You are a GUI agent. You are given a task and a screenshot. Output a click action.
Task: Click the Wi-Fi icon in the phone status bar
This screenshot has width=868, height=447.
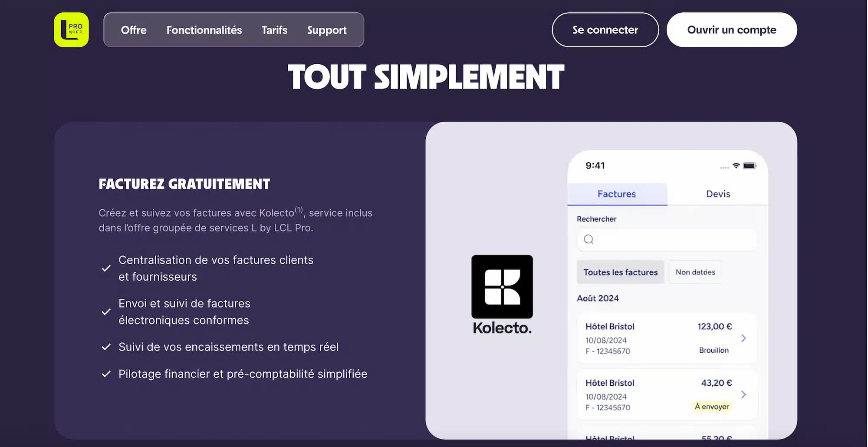click(735, 166)
